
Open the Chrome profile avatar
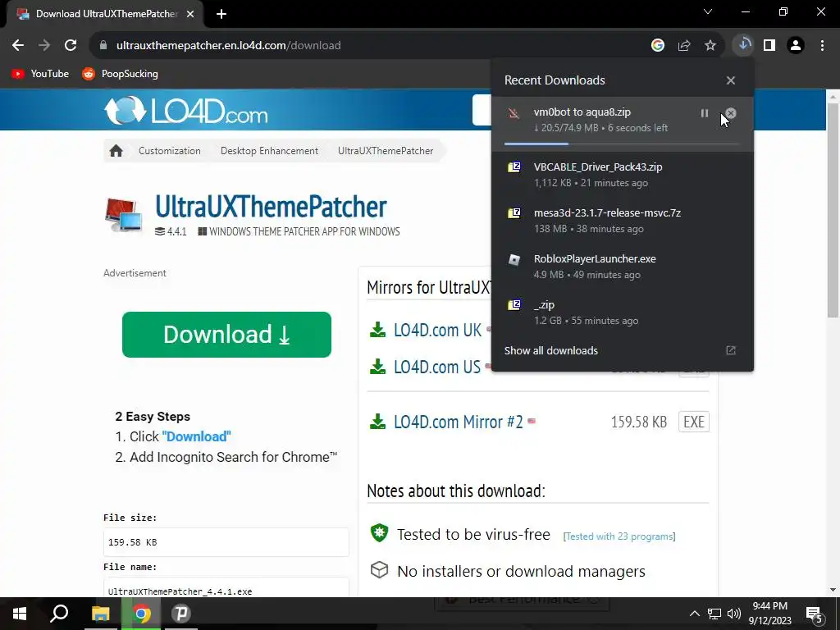(x=796, y=46)
